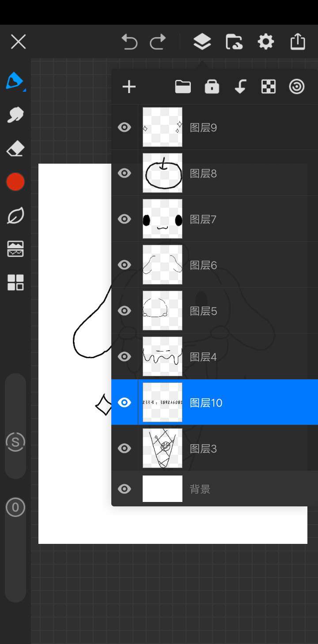The image size is (318, 644).
Task: Create a new layer group folder
Action: point(183,87)
